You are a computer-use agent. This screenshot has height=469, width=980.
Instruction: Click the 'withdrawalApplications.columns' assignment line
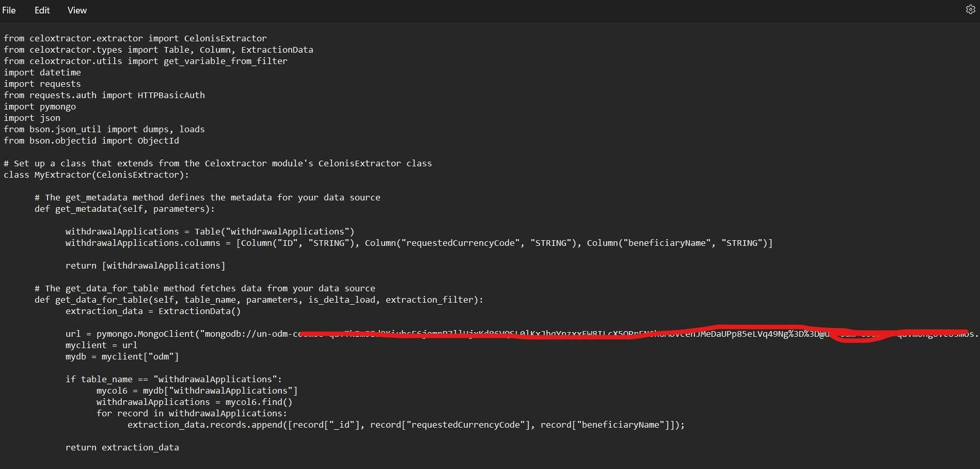(x=419, y=243)
